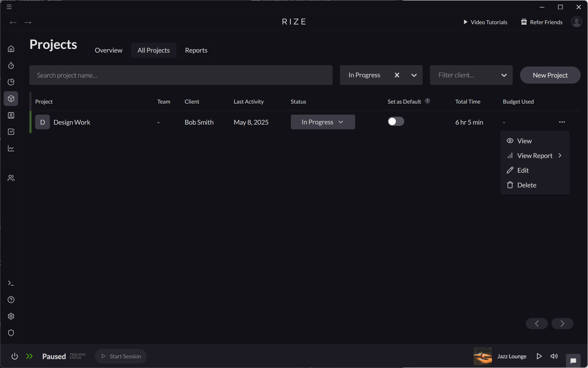
Task: Select the team members icon
Action: click(11, 178)
